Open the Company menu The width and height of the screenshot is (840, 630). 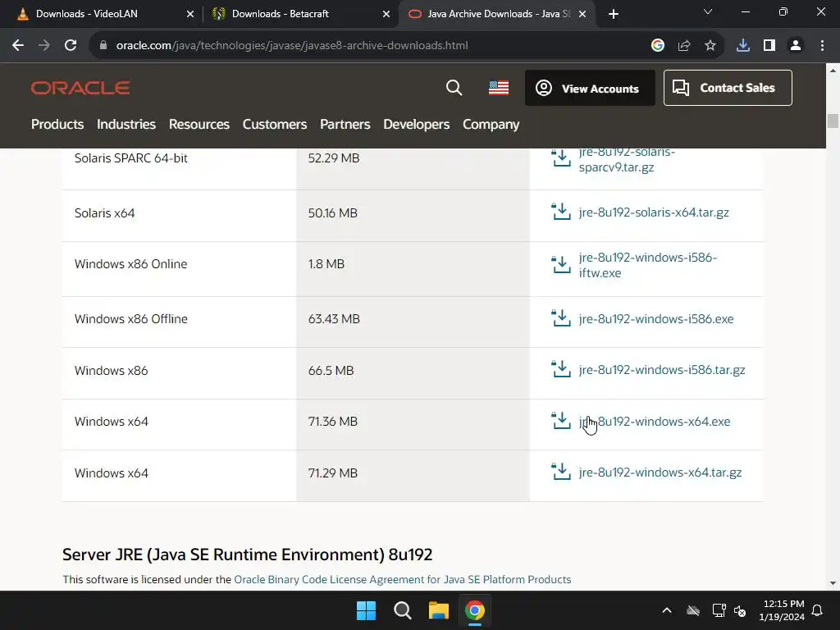[491, 125]
